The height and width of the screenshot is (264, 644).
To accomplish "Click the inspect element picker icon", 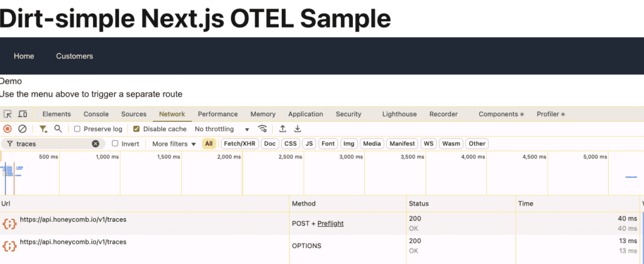I will (x=8, y=114).
